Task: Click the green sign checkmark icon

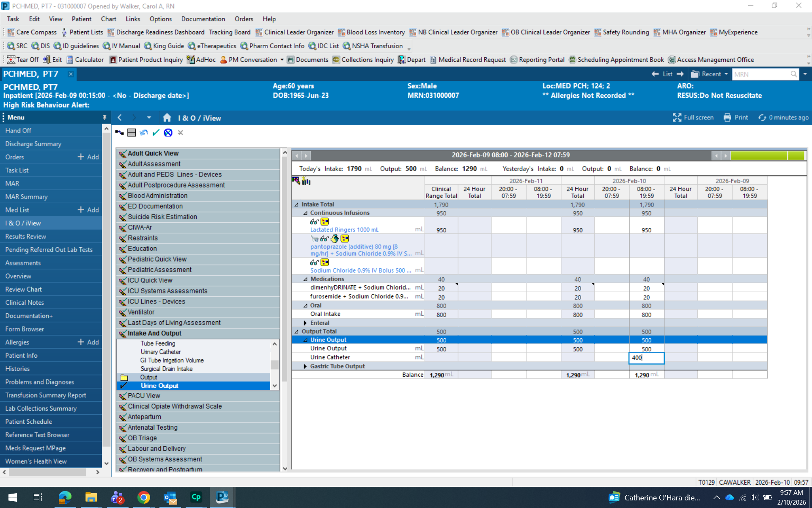Action: pyautogui.click(x=156, y=133)
